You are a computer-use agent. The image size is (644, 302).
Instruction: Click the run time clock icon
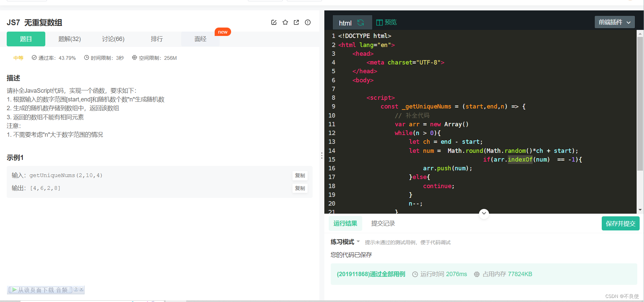click(415, 274)
